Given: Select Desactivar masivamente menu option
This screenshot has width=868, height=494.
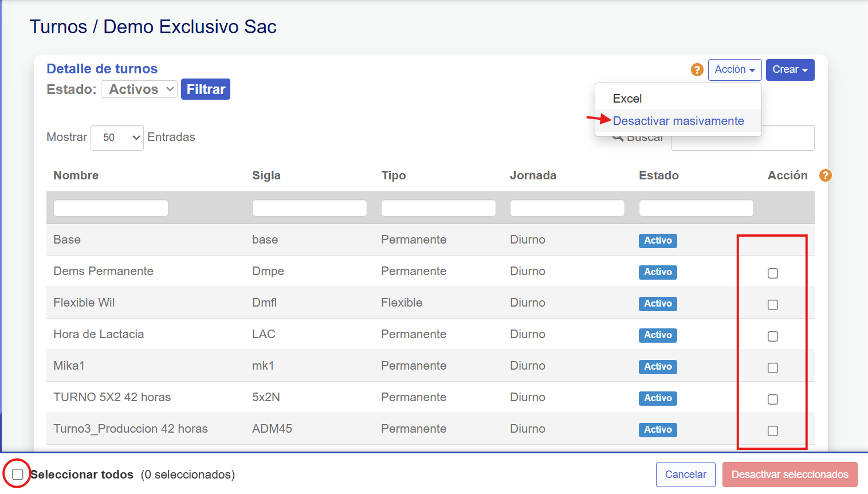Looking at the screenshot, I should (678, 121).
